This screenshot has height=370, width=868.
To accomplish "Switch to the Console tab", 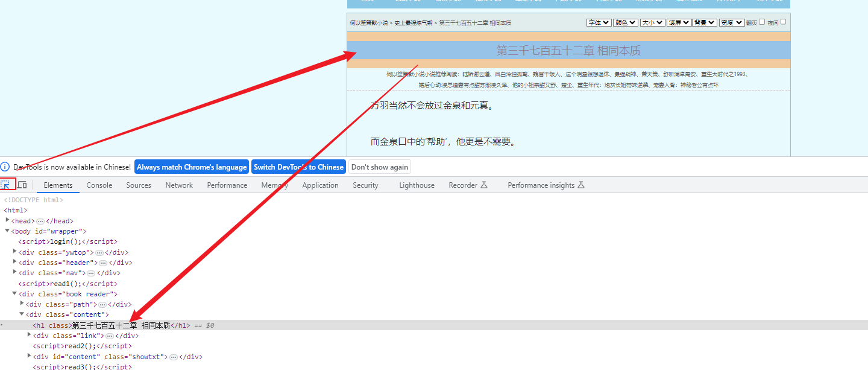I will click(99, 185).
